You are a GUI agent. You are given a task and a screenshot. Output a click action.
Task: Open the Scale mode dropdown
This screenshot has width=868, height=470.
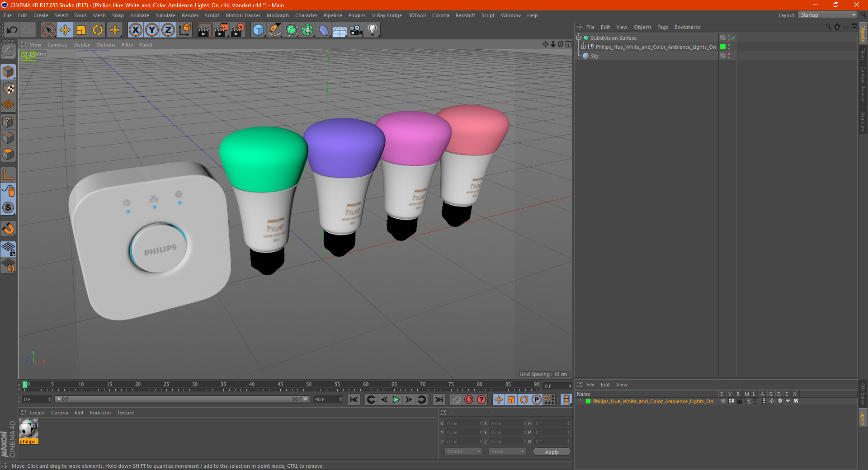507,451
